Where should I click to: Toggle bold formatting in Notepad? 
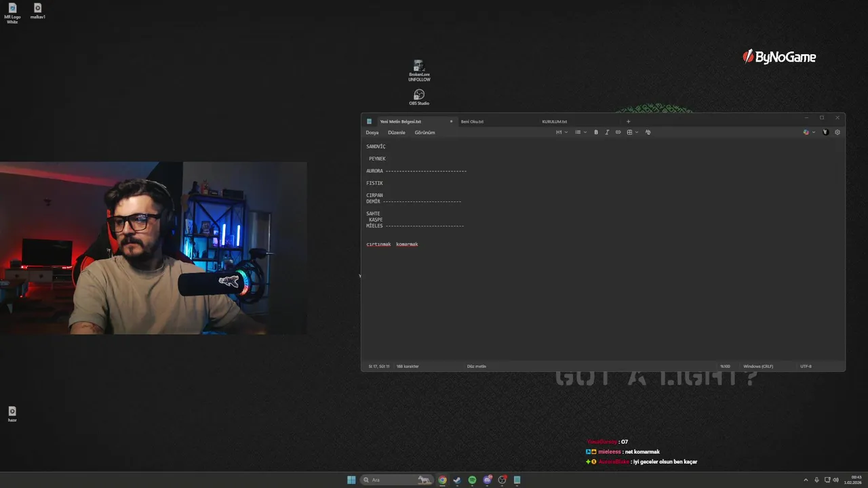tap(596, 132)
